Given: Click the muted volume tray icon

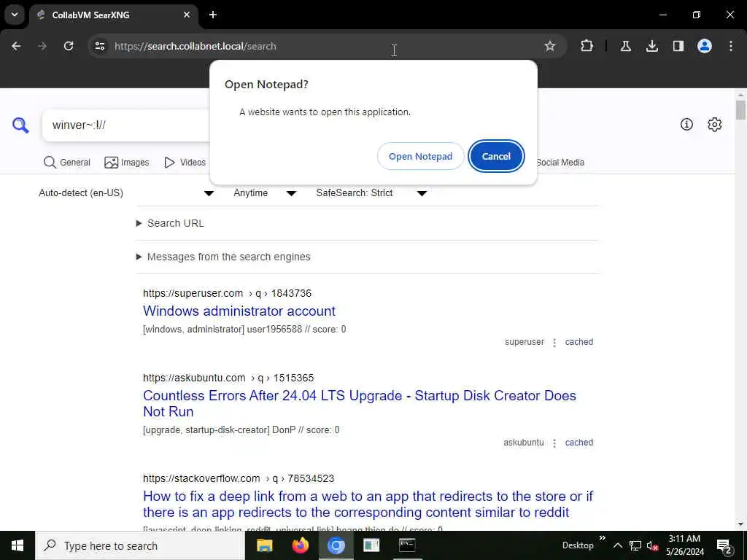Looking at the screenshot, I should pyautogui.click(x=652, y=545).
